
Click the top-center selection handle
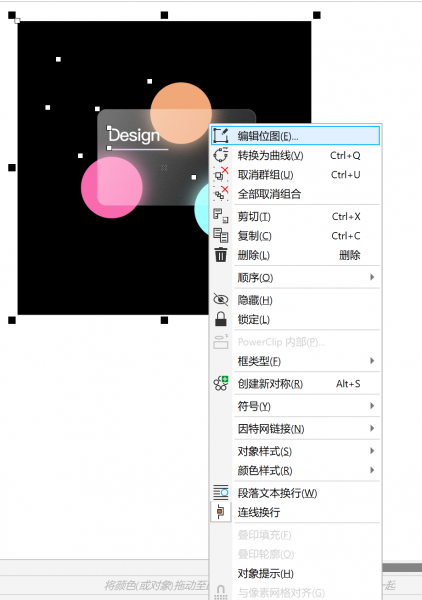click(164, 15)
